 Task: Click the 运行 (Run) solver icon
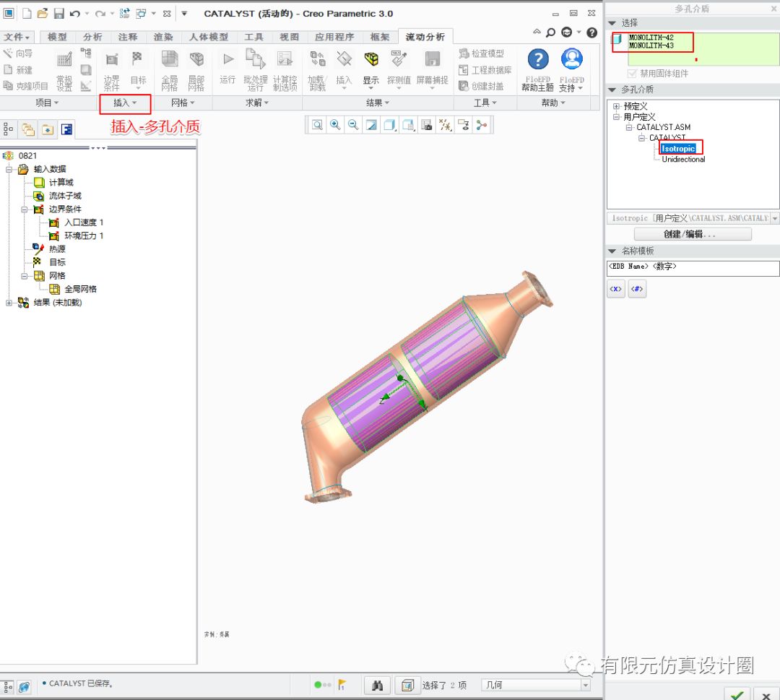pos(227,68)
